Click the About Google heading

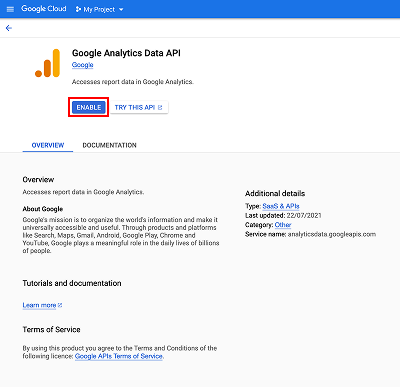pyautogui.click(x=43, y=209)
